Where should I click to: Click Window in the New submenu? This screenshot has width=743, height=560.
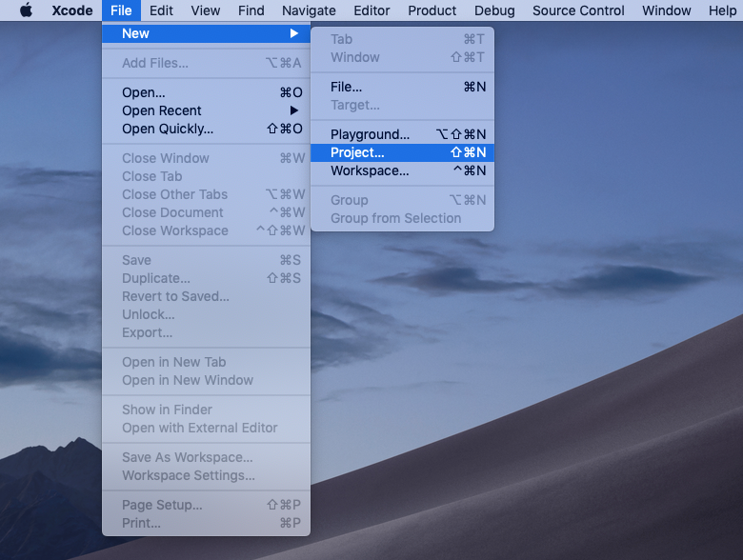click(x=402, y=57)
